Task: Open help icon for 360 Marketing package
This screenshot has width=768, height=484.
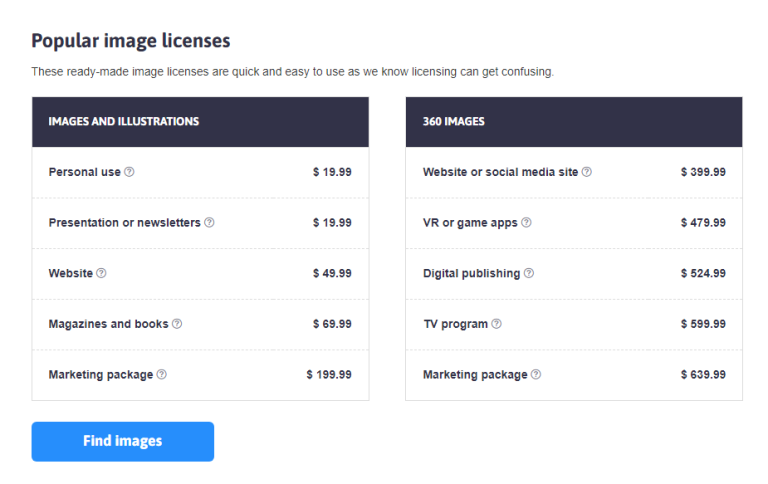Action: [536, 375]
